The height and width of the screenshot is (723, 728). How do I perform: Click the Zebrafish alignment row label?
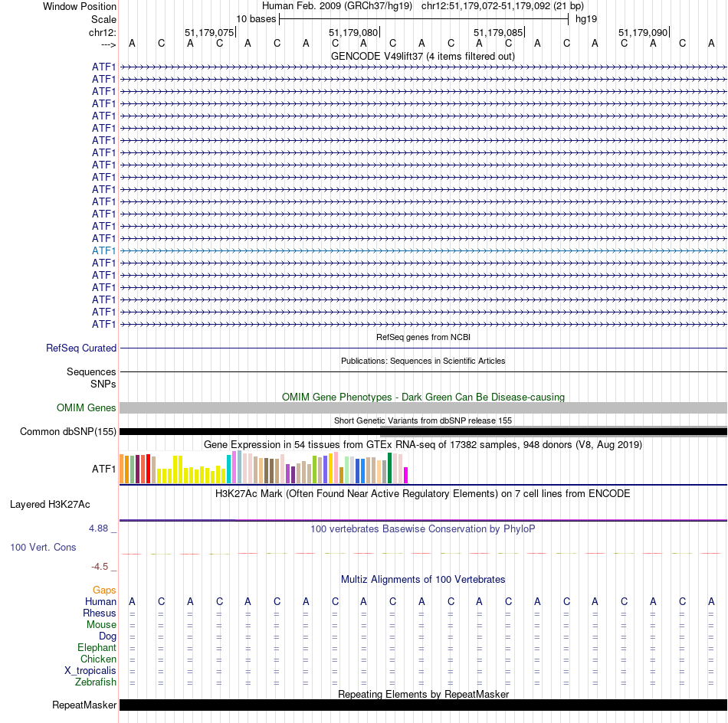[x=96, y=682]
